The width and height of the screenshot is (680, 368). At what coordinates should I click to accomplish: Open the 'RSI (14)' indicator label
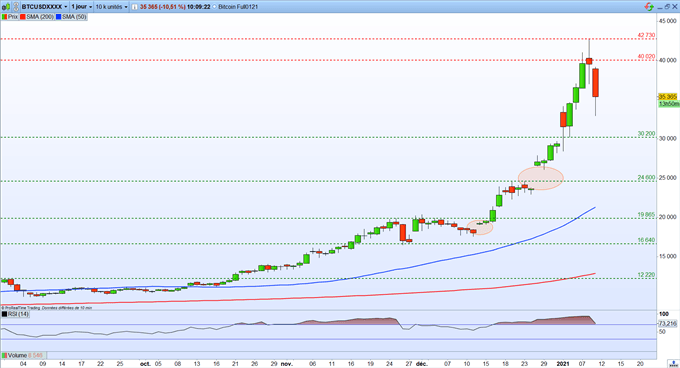point(18,314)
